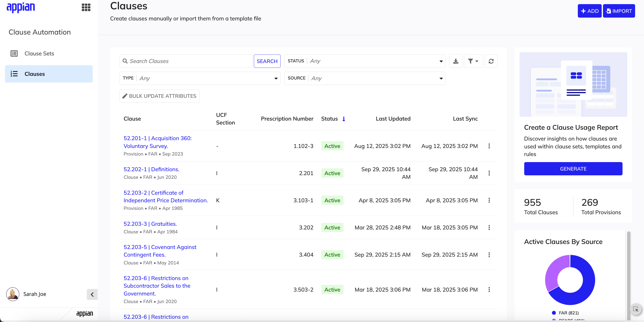Sort by Clause column header
The height and width of the screenshot is (322, 644).
pyautogui.click(x=132, y=119)
